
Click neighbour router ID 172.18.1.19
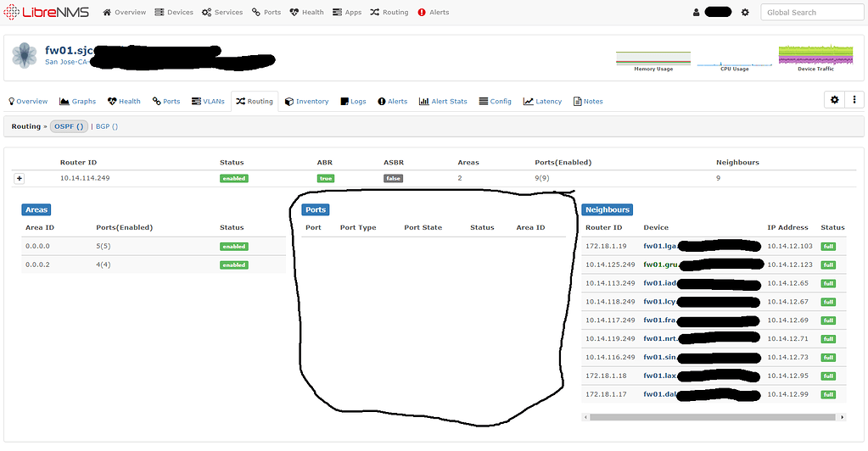coord(606,246)
